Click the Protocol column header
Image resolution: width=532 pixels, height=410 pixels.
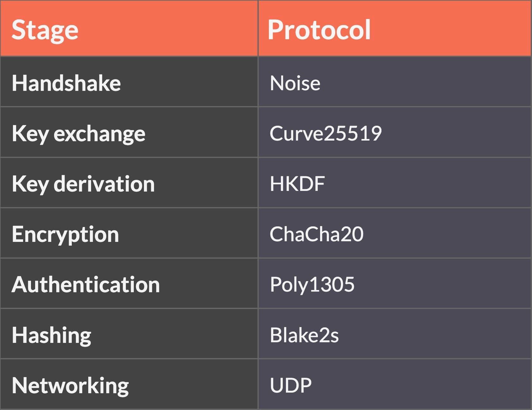click(x=319, y=30)
